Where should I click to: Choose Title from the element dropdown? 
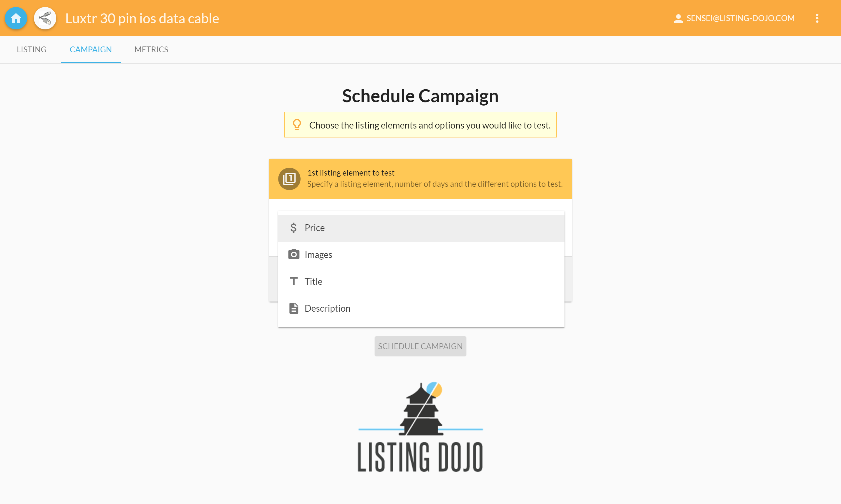[421, 282]
